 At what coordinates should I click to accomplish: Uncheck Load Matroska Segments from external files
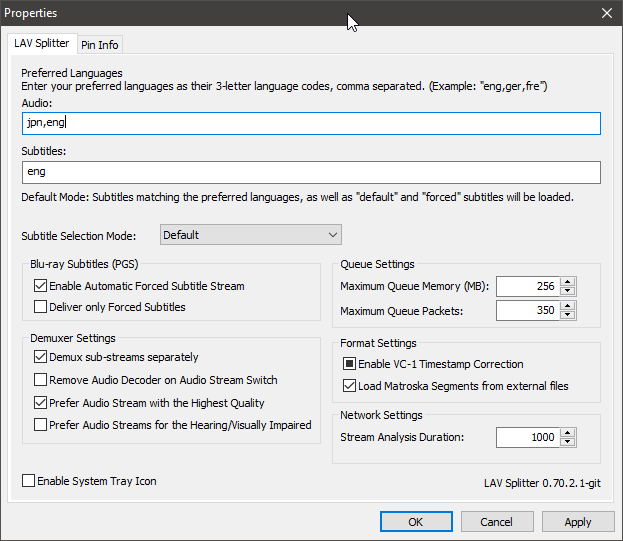pos(350,386)
